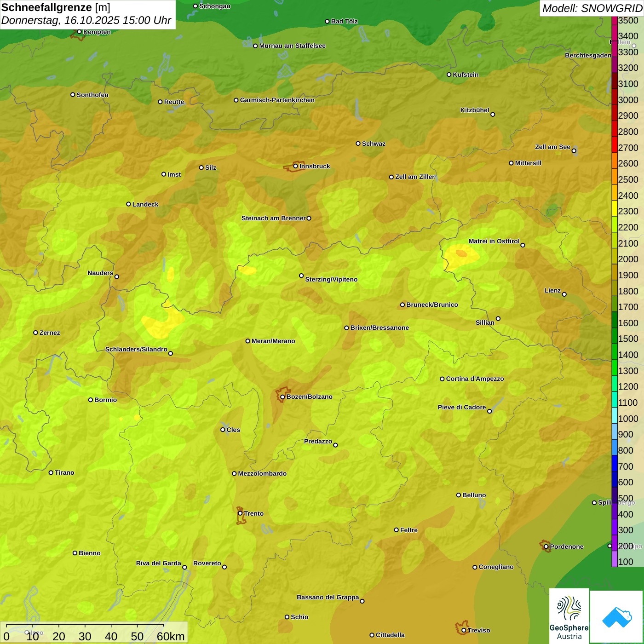
Task: Click the Bassano del Grappa dot
Action: pos(362,601)
